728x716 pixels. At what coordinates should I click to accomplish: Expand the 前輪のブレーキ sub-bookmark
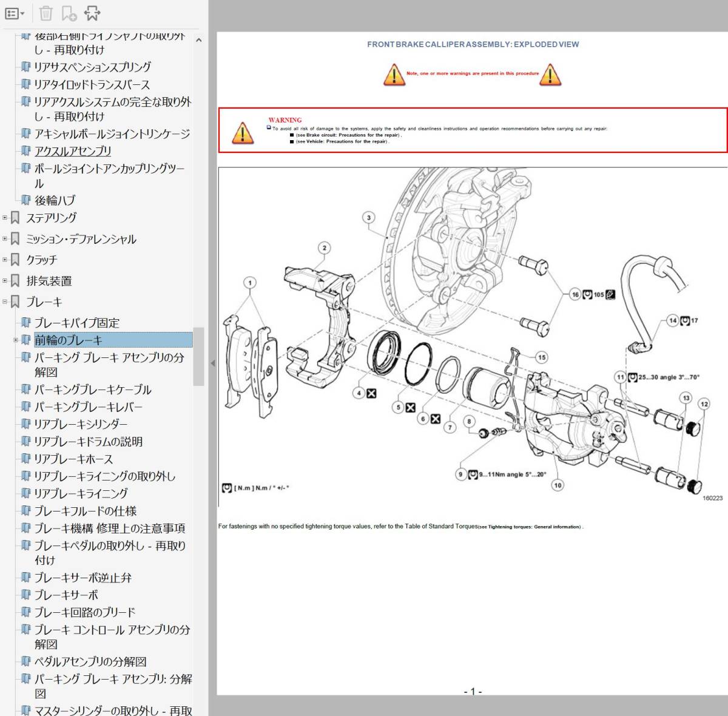pyautogui.click(x=16, y=340)
